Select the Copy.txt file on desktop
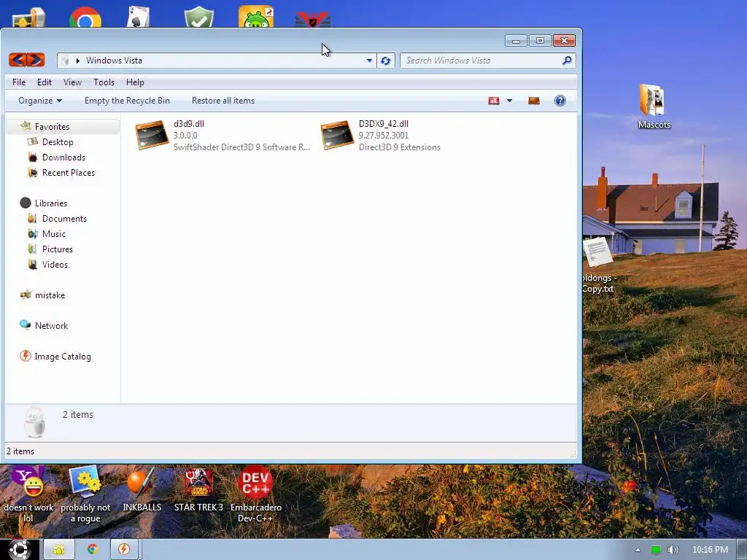The width and height of the screenshot is (747, 560). (x=597, y=265)
